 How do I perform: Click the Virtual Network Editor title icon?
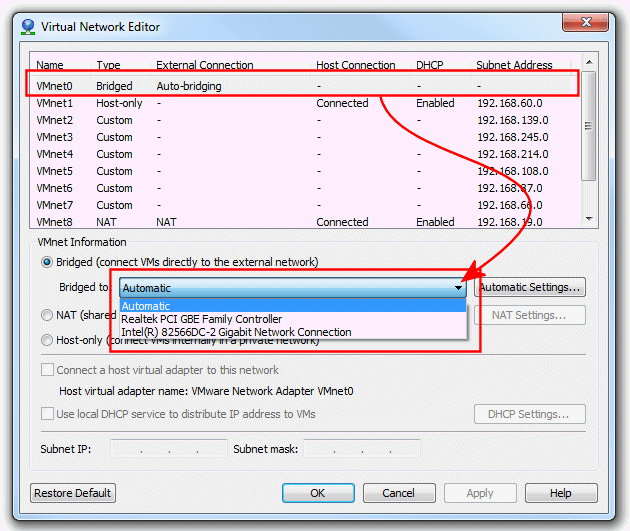[x=28, y=27]
